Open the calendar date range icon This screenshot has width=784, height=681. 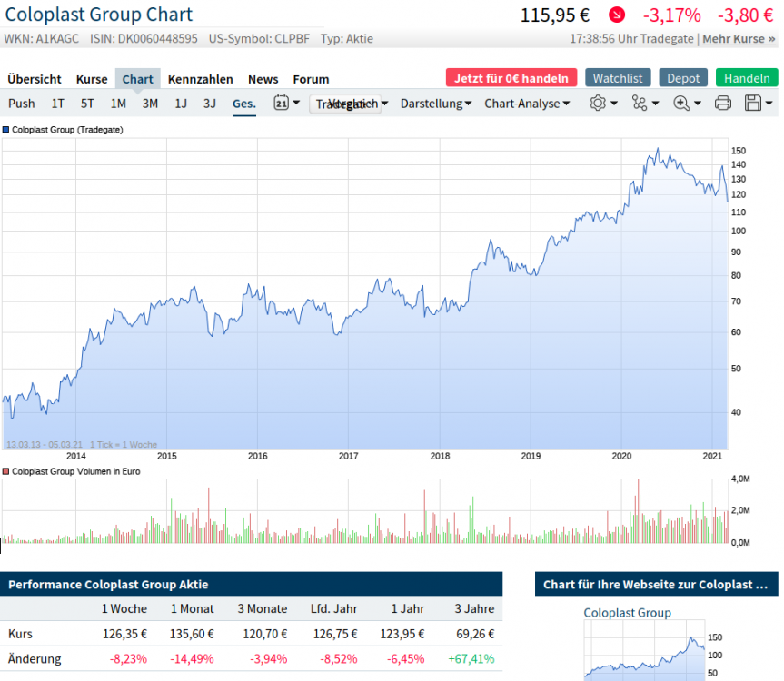tap(281, 103)
